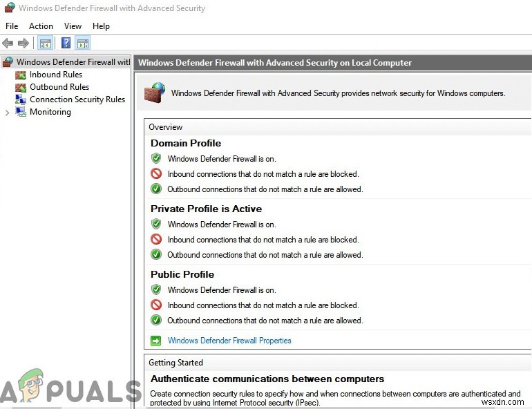Click the Inbound Rules tree icon

[x=21, y=75]
